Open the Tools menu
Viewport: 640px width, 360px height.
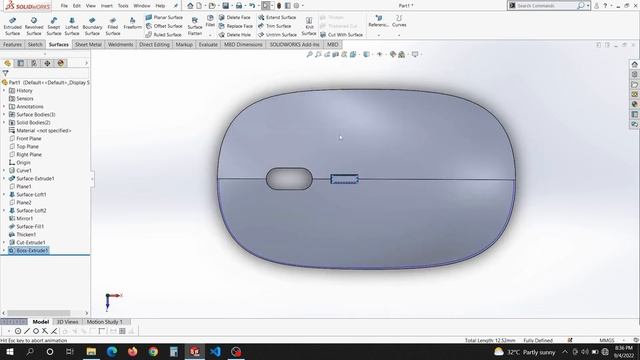pyautogui.click(x=123, y=6)
